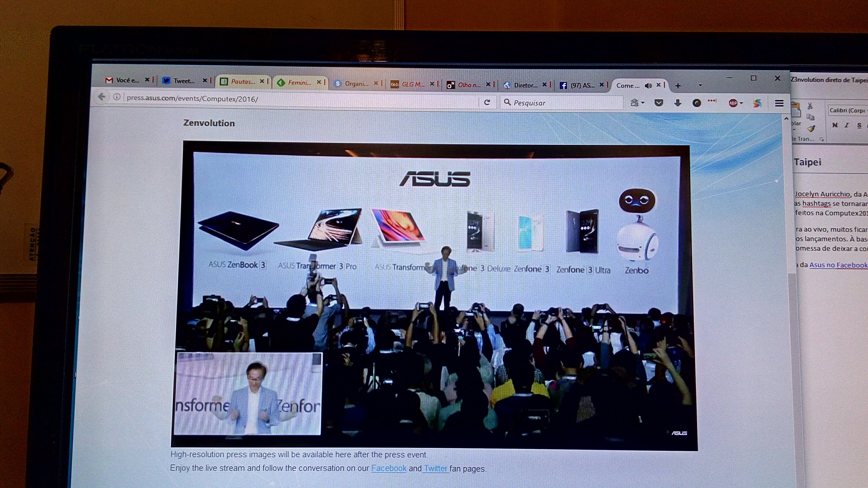868x488 pixels.
Task: Reload the ASUS press page
Action: click(487, 102)
